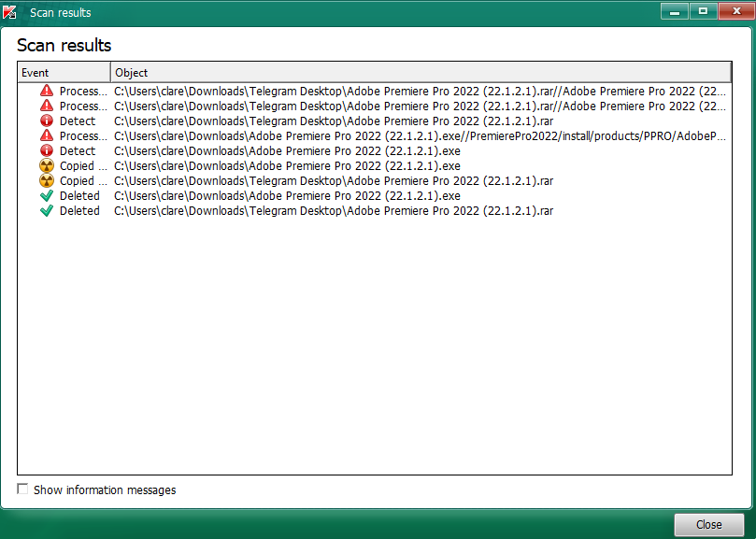This screenshot has width=756, height=539.
Task: Click warning triangle icon of first Process row
Action: click(x=47, y=91)
